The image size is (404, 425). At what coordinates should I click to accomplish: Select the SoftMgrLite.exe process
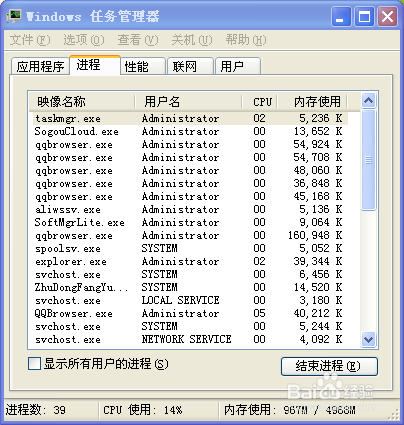click(x=191, y=222)
